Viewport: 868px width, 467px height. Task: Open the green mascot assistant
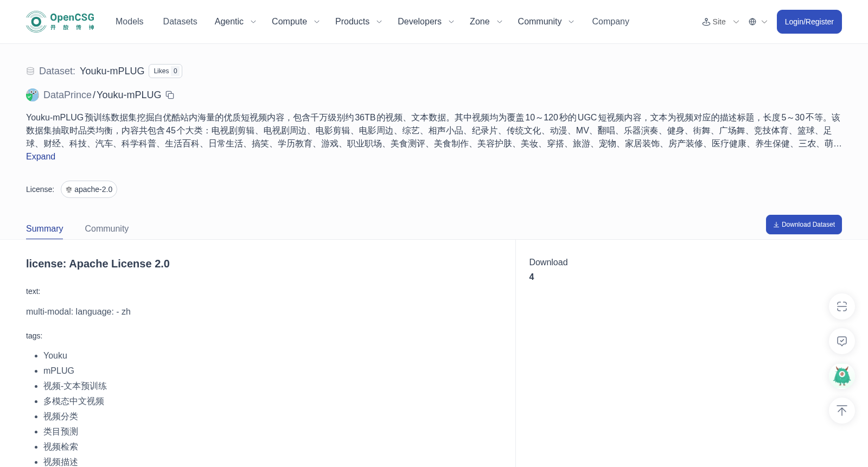(x=842, y=376)
